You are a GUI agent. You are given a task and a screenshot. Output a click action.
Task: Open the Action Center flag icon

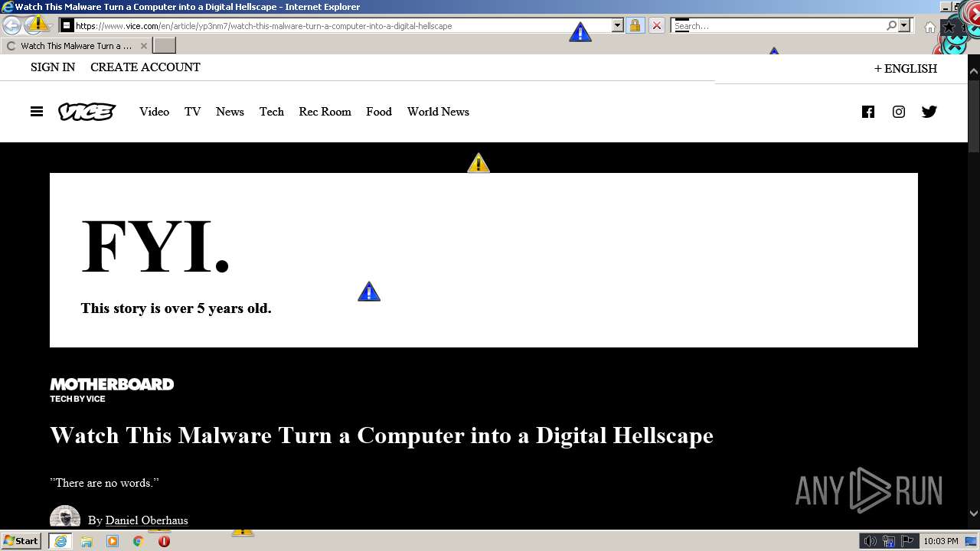[x=907, y=541]
